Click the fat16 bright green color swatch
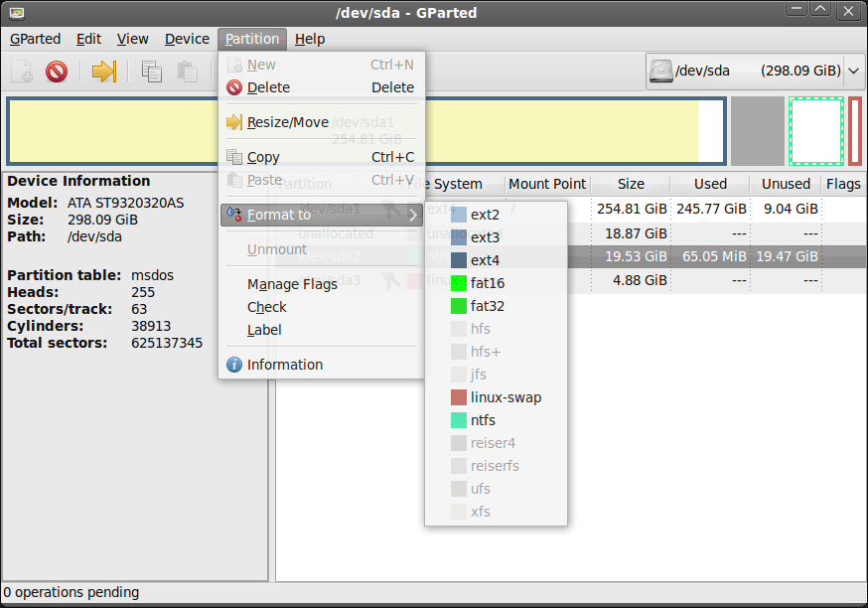The height and width of the screenshot is (608, 868). (x=459, y=283)
